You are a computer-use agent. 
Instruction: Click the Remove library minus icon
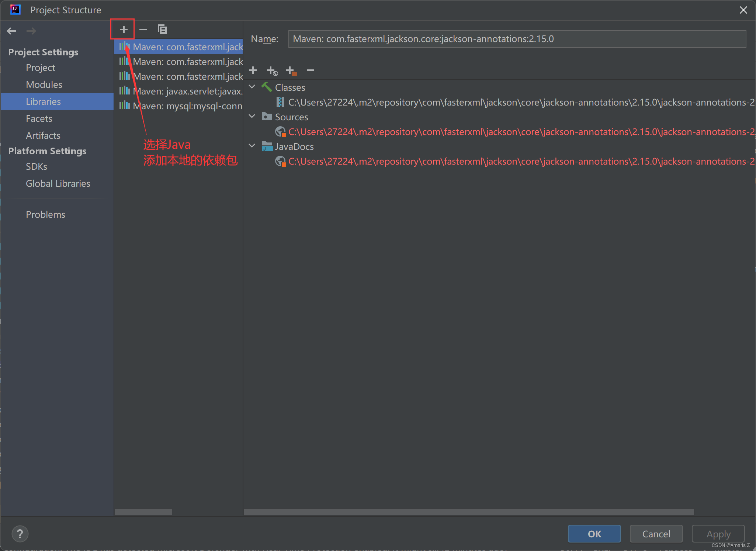point(143,30)
